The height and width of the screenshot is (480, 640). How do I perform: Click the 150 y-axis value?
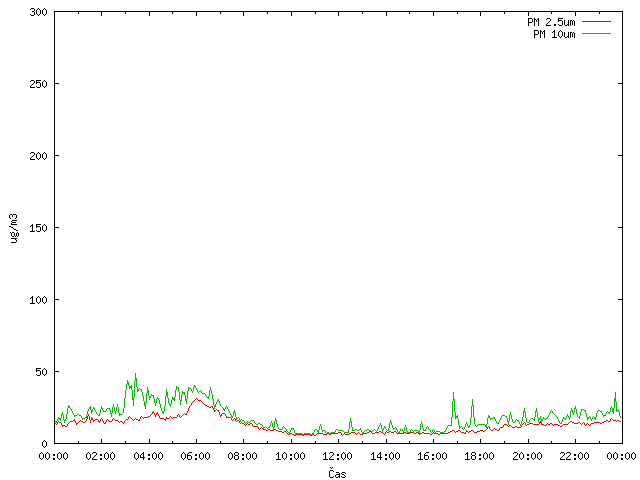coord(38,228)
